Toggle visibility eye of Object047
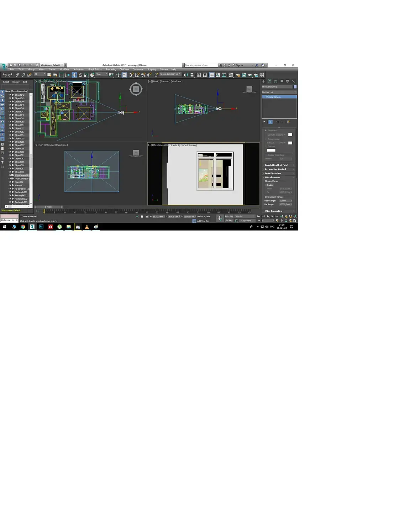 10,112
